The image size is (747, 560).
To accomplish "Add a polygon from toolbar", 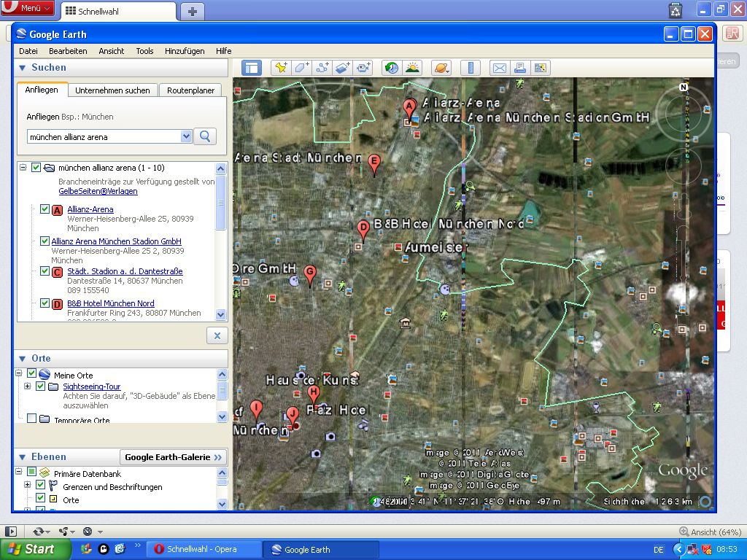I will pos(301,68).
